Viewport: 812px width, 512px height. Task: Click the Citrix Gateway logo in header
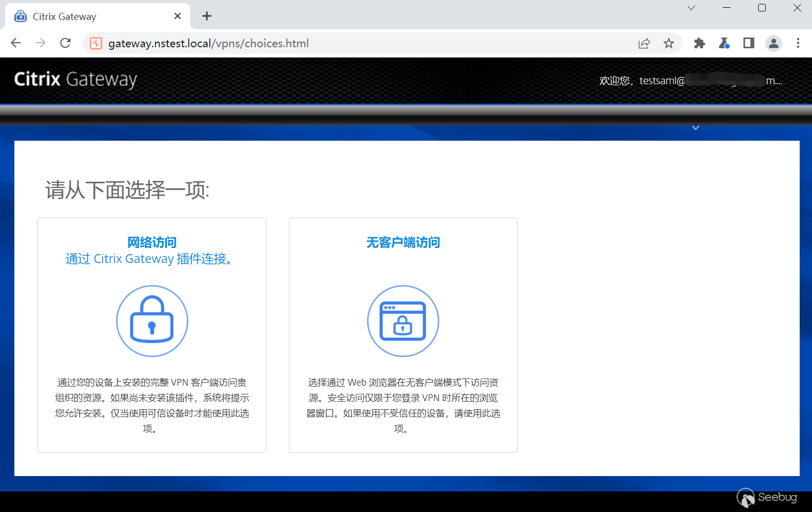75,80
